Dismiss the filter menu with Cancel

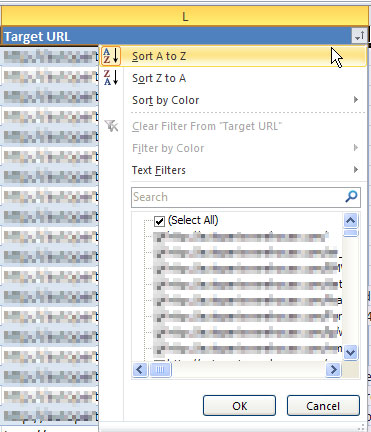click(x=323, y=406)
